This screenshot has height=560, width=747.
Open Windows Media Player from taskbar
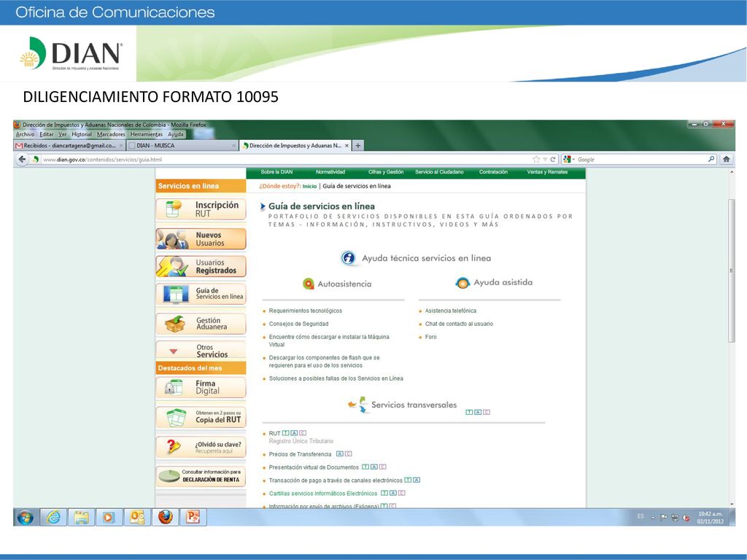coord(109,517)
